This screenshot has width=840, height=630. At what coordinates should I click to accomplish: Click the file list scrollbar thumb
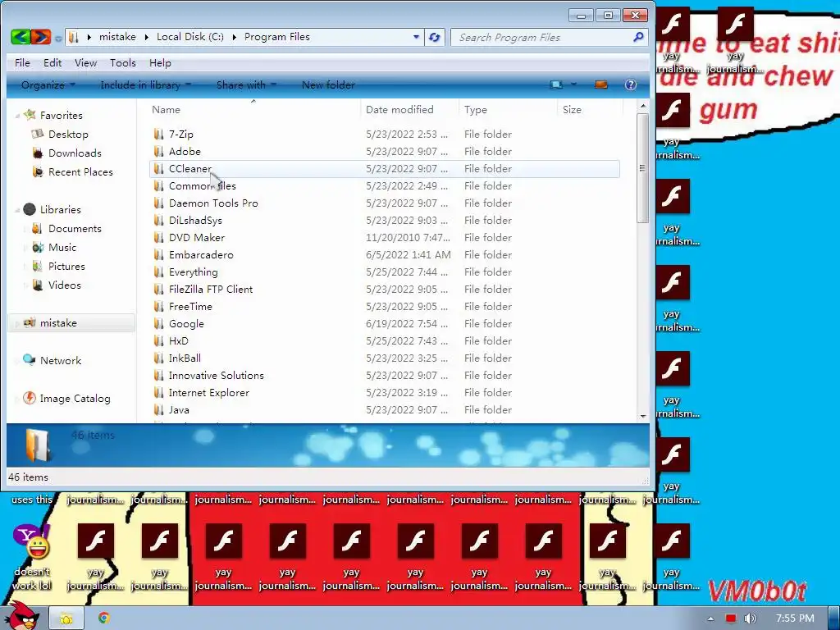click(642, 168)
